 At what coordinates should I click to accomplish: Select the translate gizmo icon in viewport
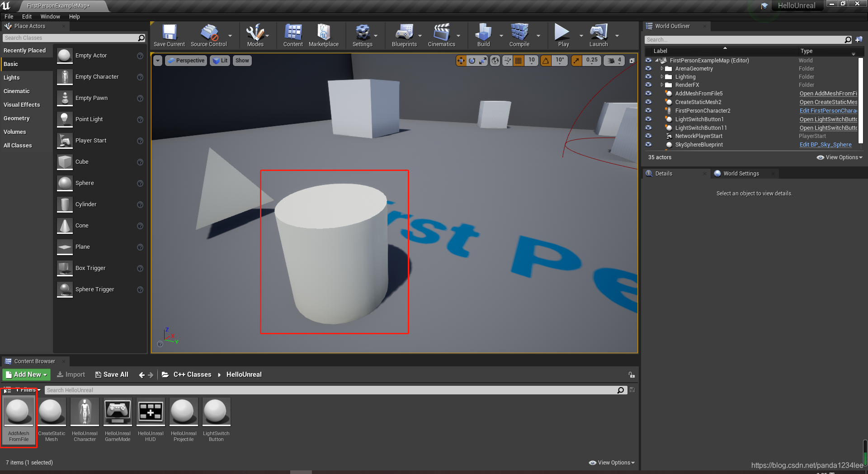[x=461, y=61]
